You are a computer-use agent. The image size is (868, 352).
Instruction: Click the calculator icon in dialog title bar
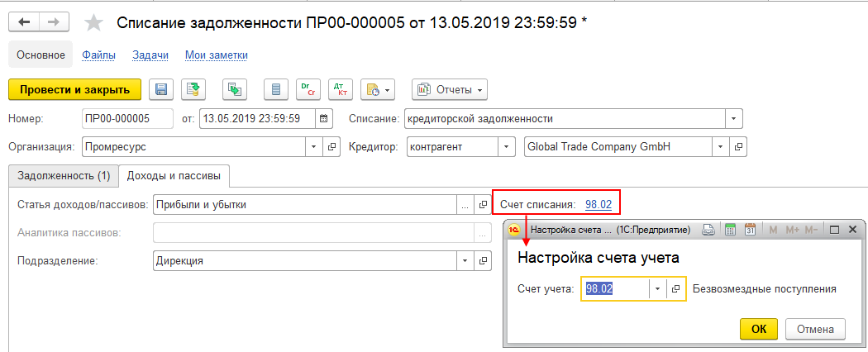click(730, 230)
